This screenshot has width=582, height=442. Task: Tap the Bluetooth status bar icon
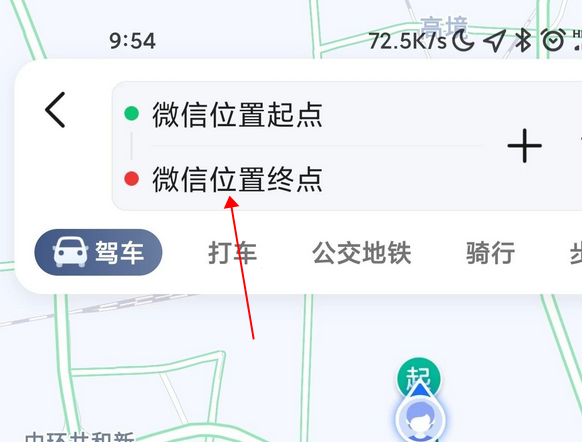(x=523, y=40)
